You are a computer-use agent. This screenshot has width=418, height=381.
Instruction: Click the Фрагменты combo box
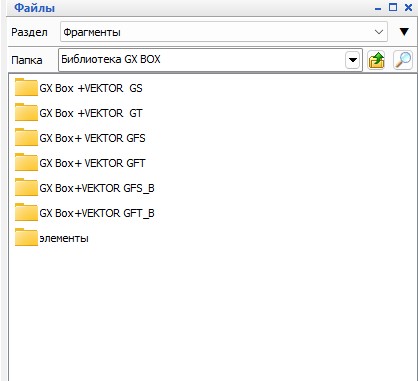tap(224, 32)
